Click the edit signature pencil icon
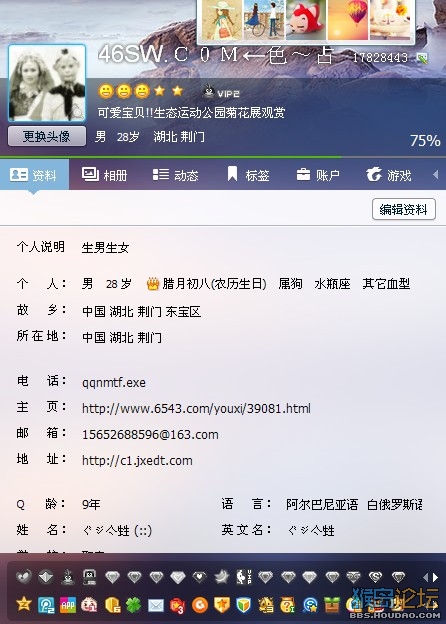Viewport: 446px width, 624px height. point(422,58)
